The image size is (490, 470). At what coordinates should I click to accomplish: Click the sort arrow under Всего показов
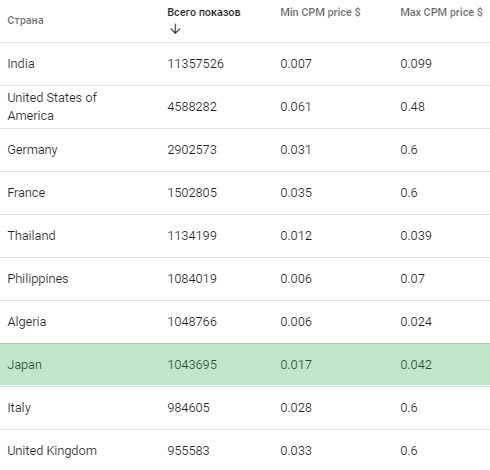(x=175, y=29)
